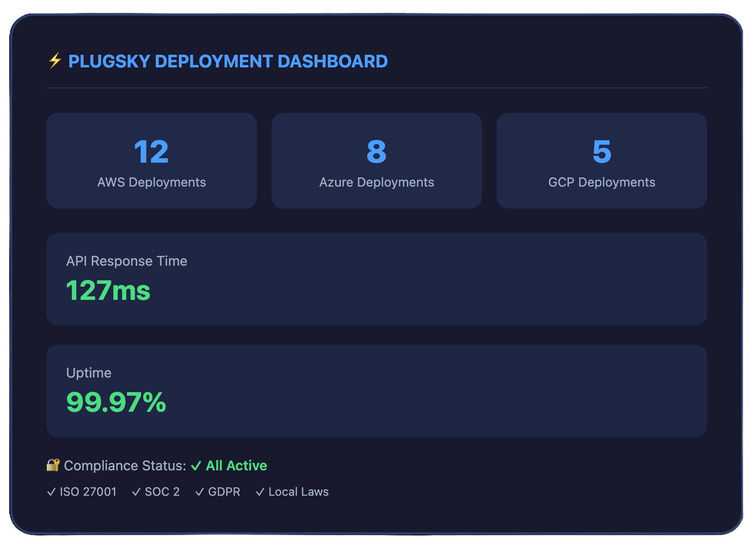Select the API Response Time panel
This screenshot has height=548, width=756.
[377, 279]
